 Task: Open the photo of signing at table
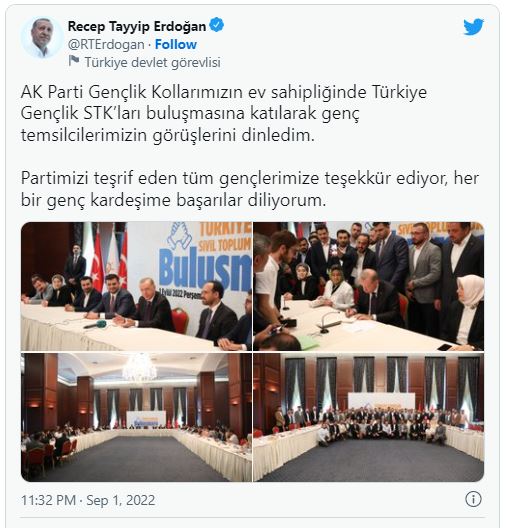point(369,286)
